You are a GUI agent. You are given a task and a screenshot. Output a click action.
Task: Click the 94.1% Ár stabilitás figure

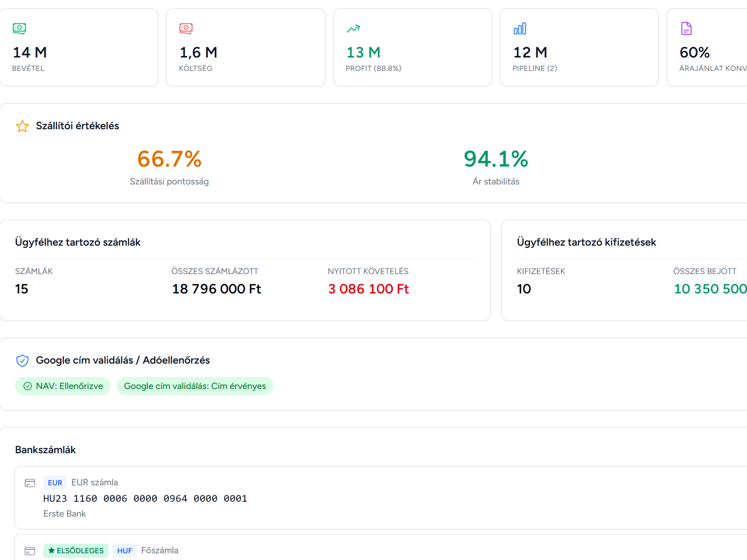(x=496, y=159)
